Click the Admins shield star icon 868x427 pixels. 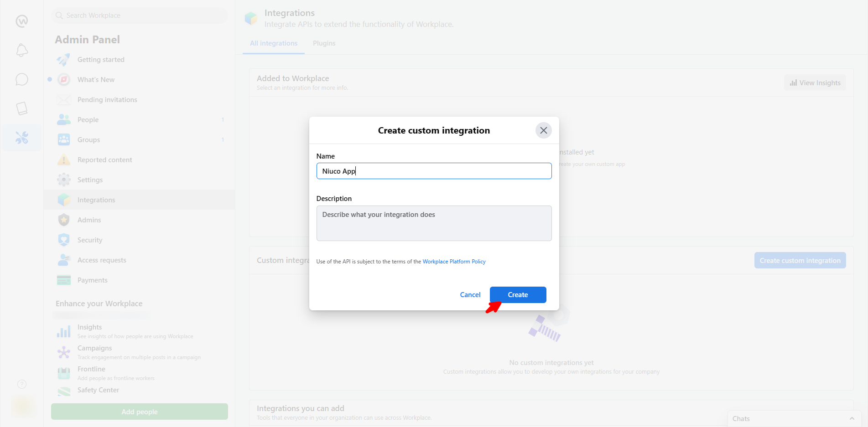64,220
